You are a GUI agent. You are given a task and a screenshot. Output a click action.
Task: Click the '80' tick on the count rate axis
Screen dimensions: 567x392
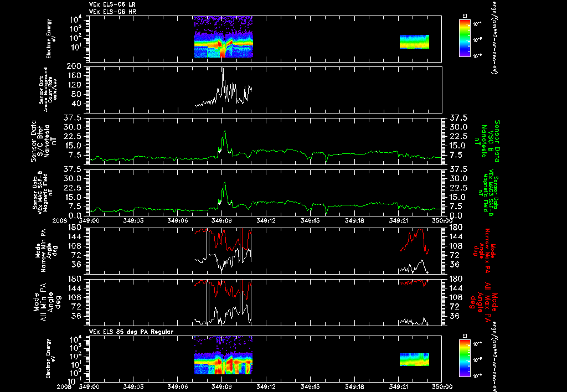pos(77,94)
